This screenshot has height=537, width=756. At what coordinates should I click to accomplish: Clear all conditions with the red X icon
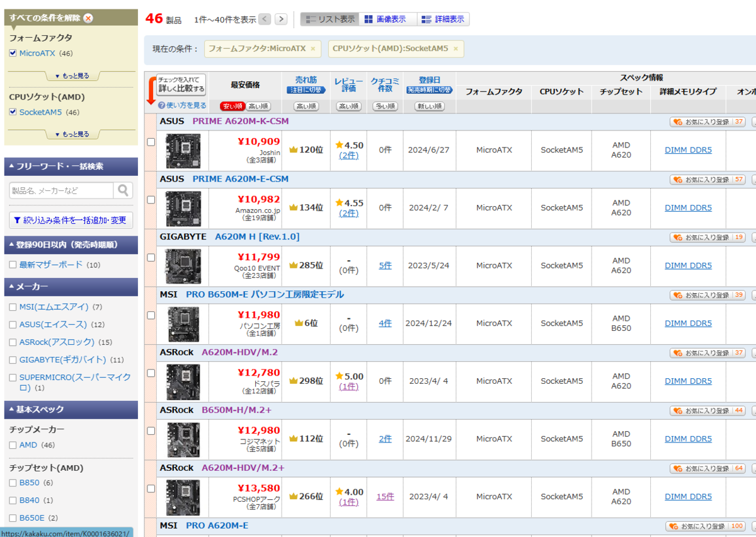[88, 18]
